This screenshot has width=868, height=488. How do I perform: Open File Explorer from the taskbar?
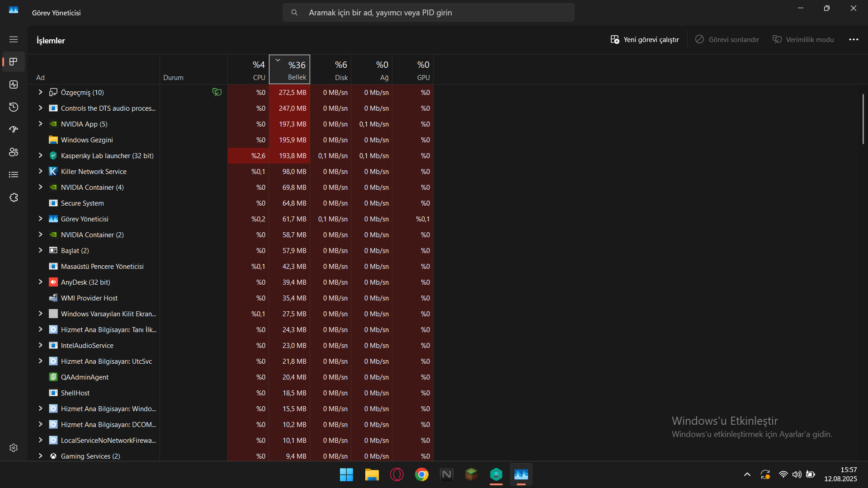tap(372, 475)
